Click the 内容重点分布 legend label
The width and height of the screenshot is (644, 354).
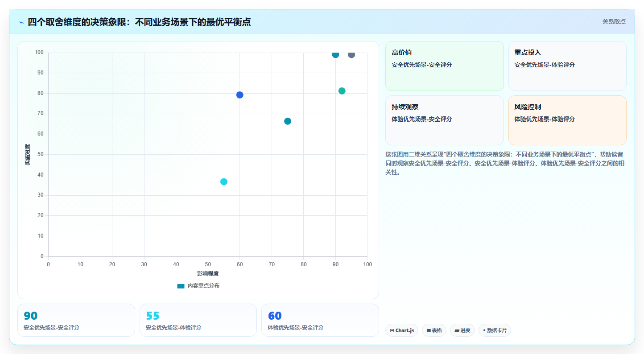click(x=203, y=286)
